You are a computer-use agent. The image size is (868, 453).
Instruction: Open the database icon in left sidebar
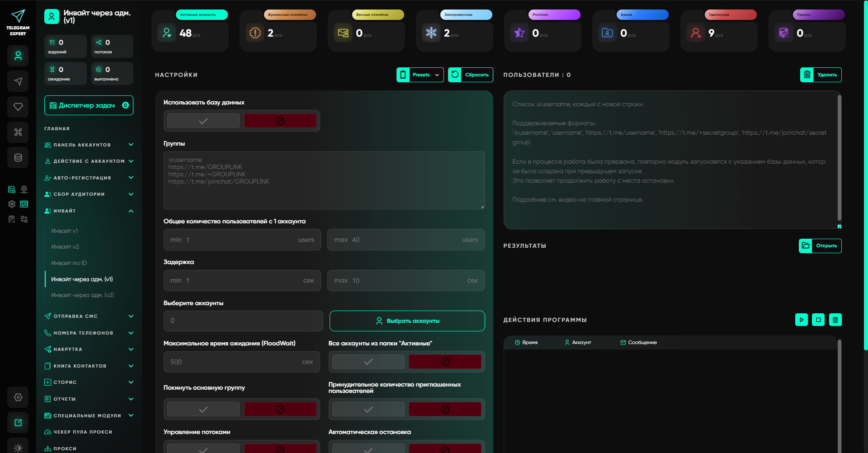coord(18,158)
